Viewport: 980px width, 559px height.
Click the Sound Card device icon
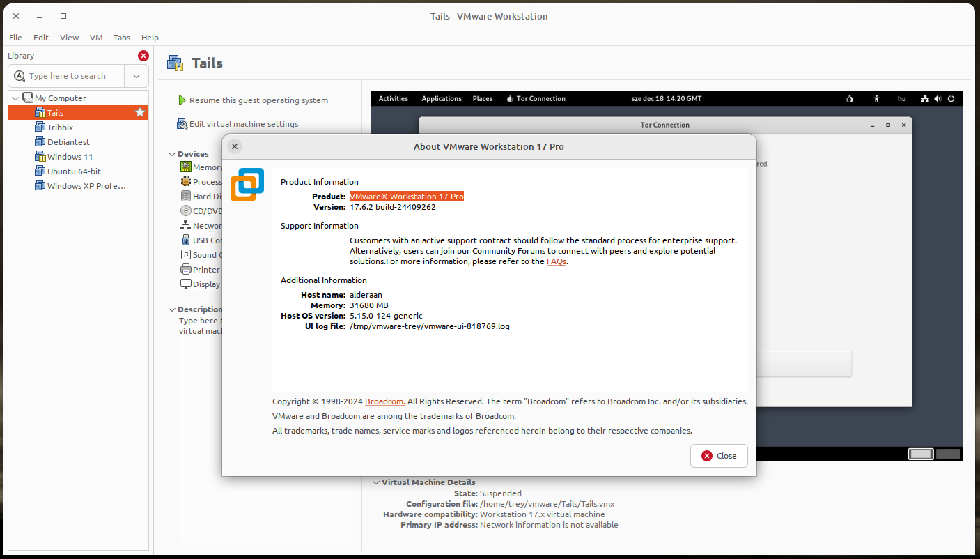(x=186, y=254)
